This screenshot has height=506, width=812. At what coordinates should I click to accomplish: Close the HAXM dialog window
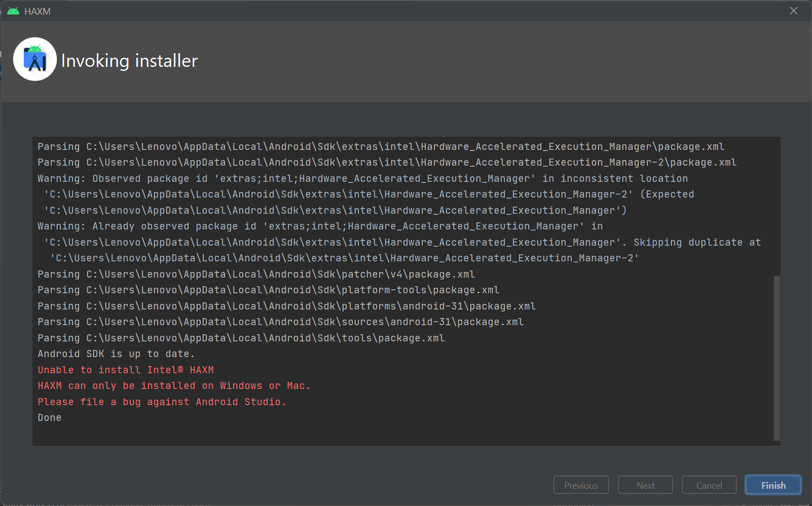point(794,11)
